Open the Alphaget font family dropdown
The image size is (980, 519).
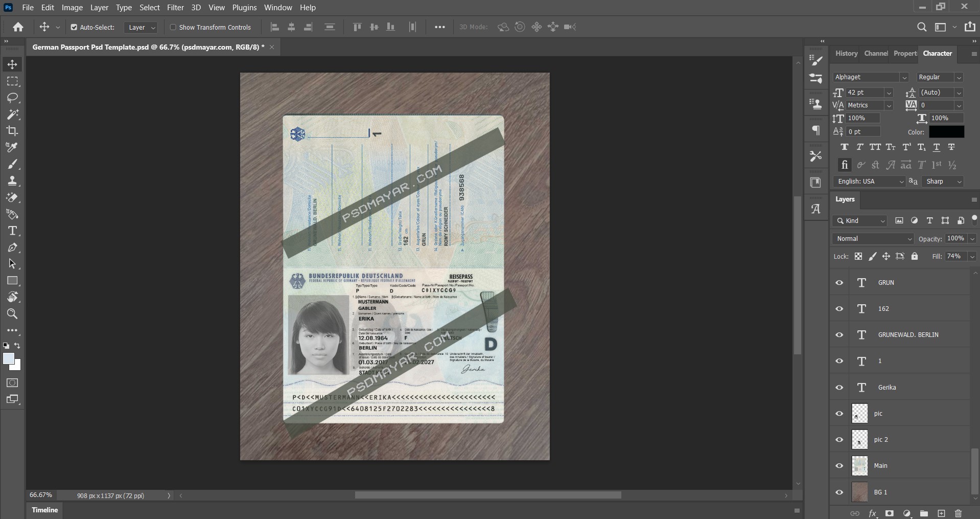pos(904,77)
